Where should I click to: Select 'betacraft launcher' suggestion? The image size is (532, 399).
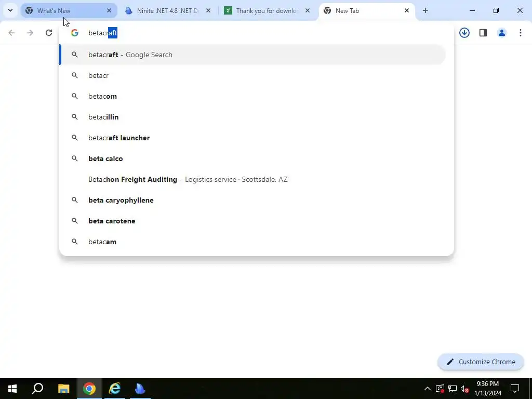(253, 138)
